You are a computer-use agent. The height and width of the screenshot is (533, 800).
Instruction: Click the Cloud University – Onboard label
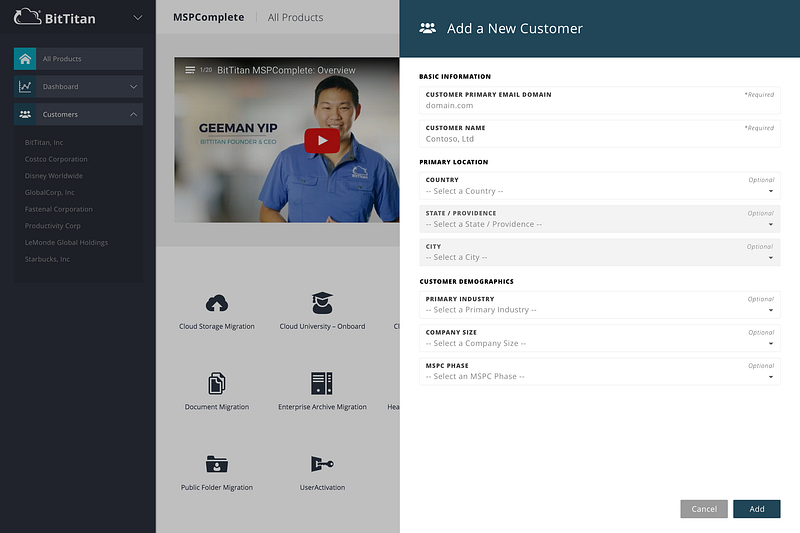(x=322, y=326)
